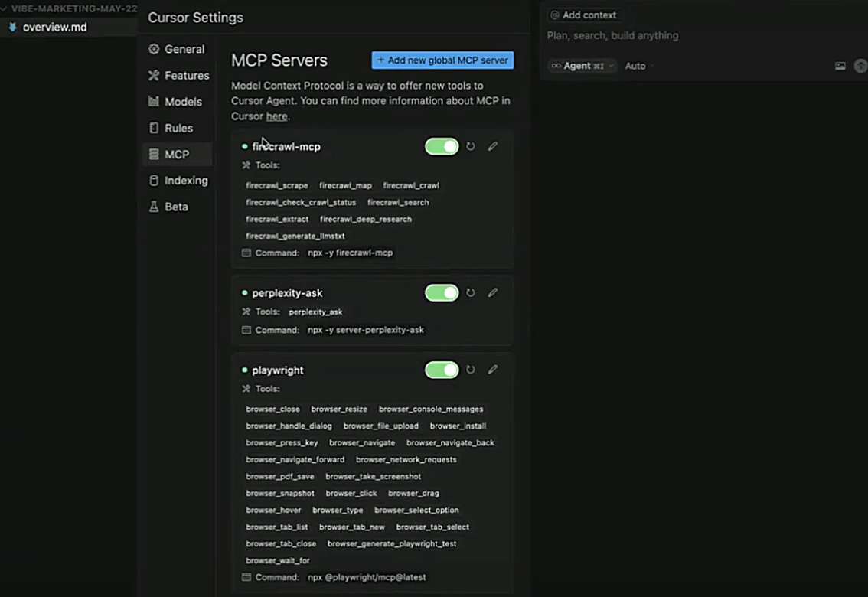The height and width of the screenshot is (597, 868).
Task: Open the General settings tab
Action: point(177,49)
